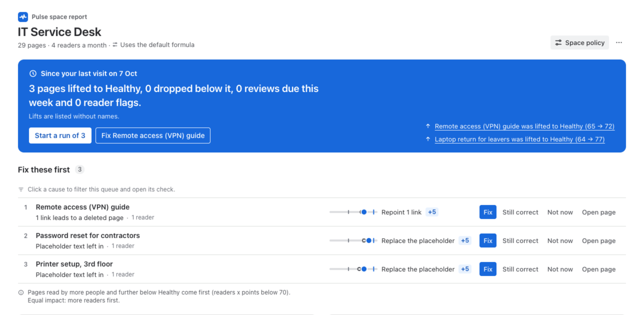Start a run of 3
The height and width of the screenshot is (315, 644).
click(x=60, y=135)
